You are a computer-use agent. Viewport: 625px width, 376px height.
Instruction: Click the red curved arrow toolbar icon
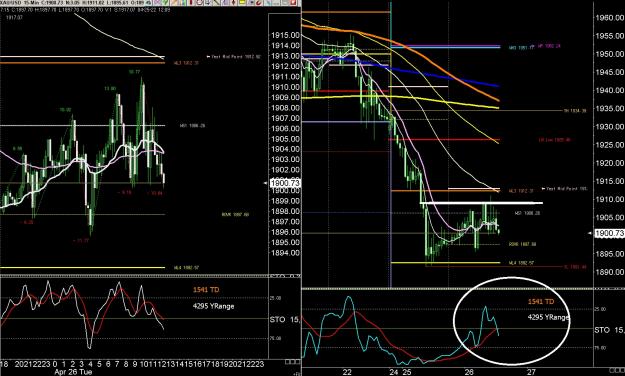pos(259,2)
